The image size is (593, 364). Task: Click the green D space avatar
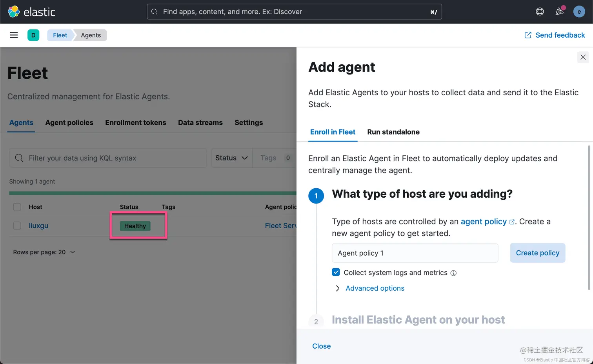coord(33,35)
